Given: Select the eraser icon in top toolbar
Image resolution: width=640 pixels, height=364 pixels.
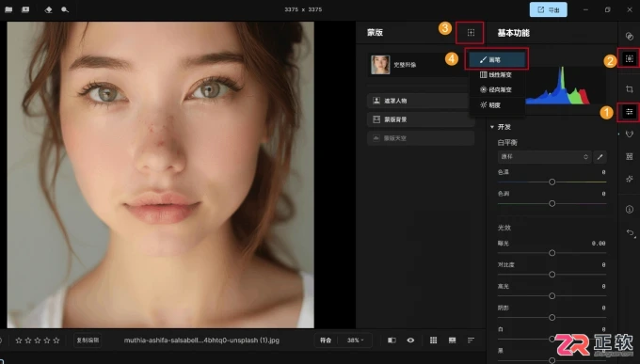Looking at the screenshot, I should pos(48,9).
